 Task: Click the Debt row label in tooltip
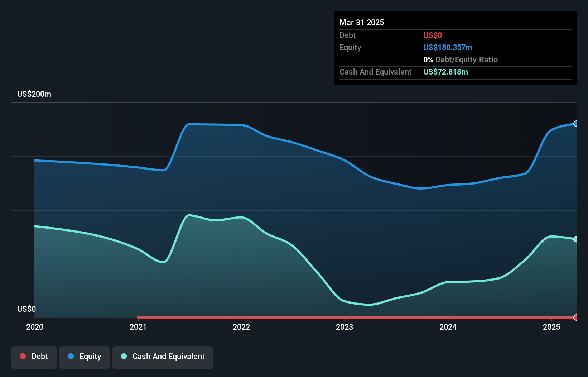(x=347, y=35)
